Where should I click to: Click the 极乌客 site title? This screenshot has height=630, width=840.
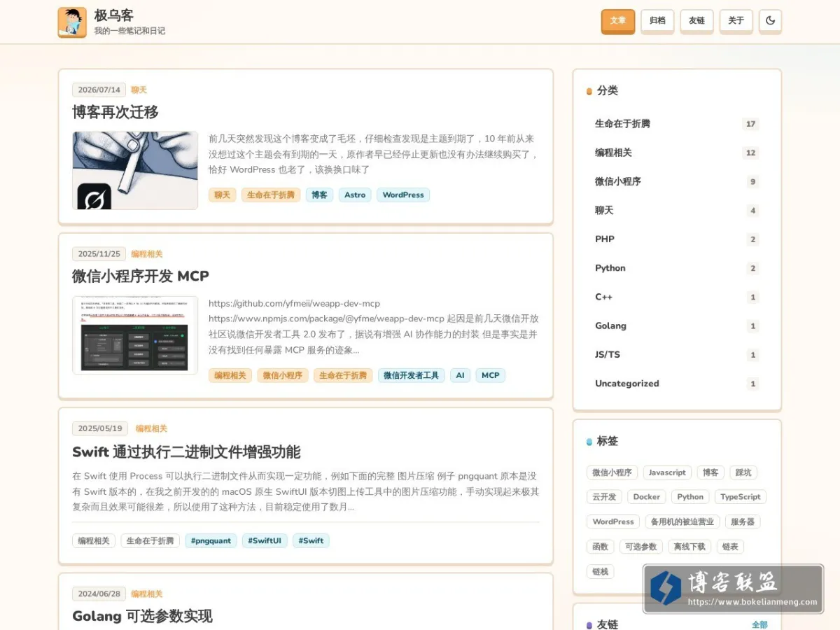tap(113, 15)
